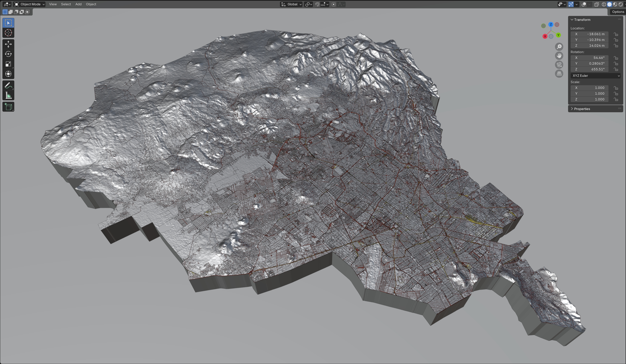
Task: Activate the Move tool
Action: 8,44
